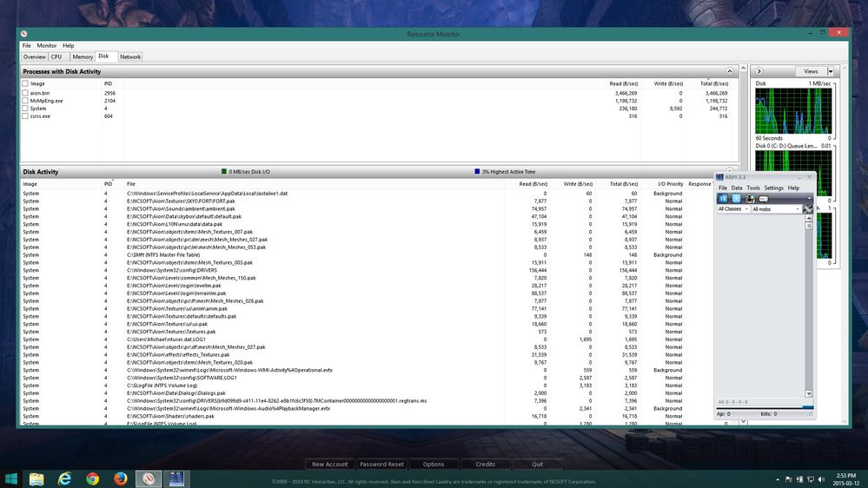Pause monitoring in ARM toolbar

coord(723,198)
